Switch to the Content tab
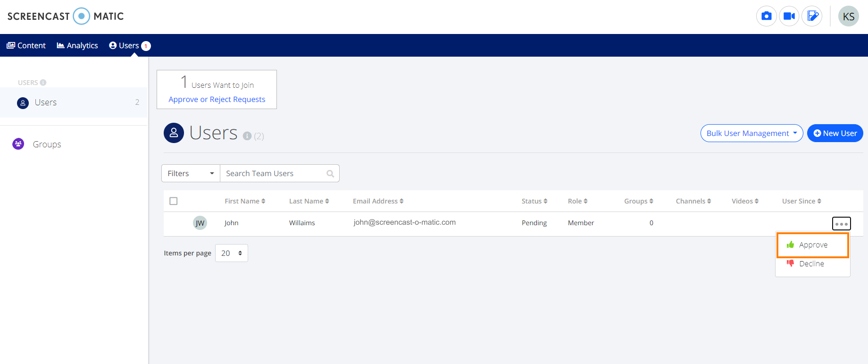 [x=26, y=45]
